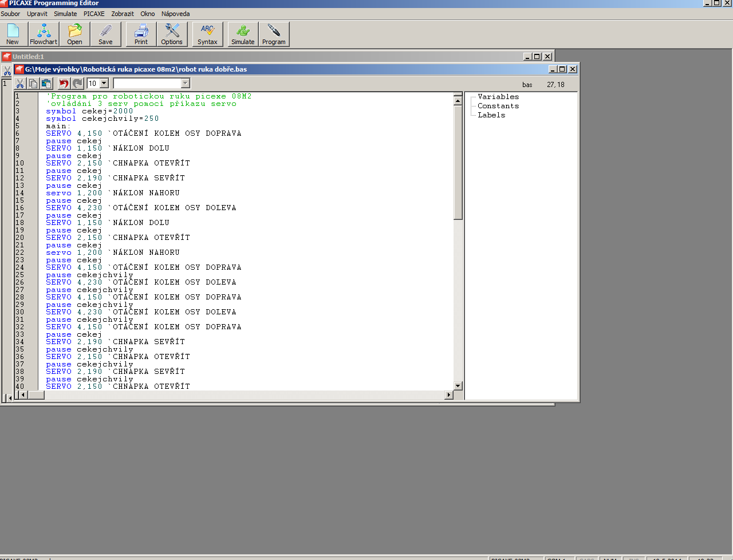Click cursor position indicator '27, 18'

pos(555,85)
